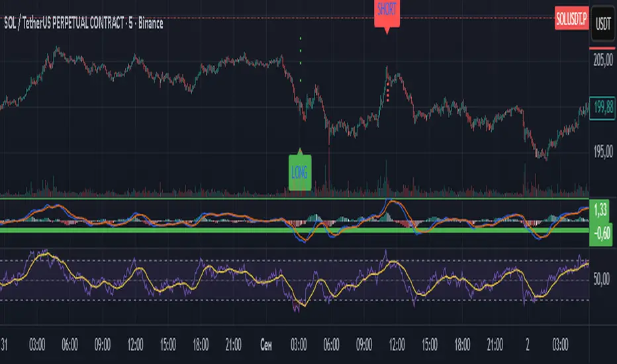The height and width of the screenshot is (364, 617).
Task: Click the 06:00 time label after Сен
Action: coord(331,345)
